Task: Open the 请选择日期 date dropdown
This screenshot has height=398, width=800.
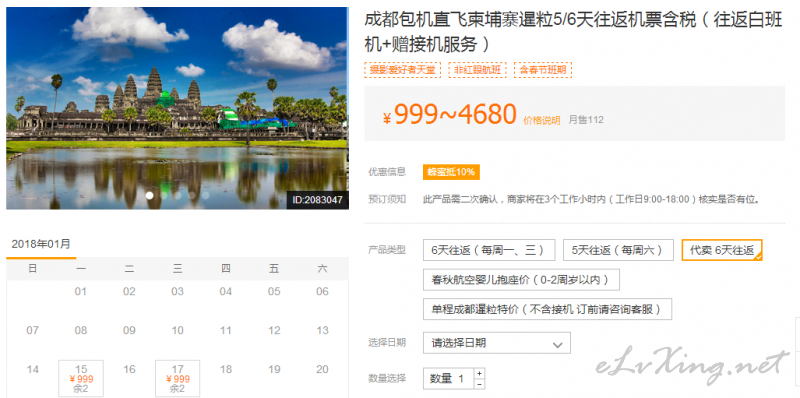Action: 496,343
